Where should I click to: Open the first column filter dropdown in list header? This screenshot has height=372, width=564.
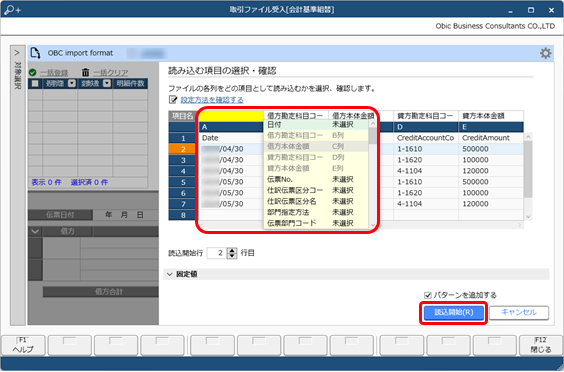click(72, 83)
